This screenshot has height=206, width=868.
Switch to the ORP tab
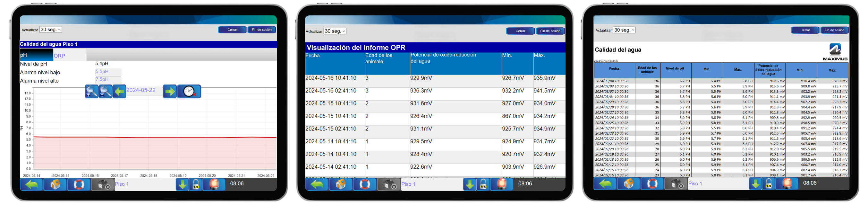coord(70,55)
